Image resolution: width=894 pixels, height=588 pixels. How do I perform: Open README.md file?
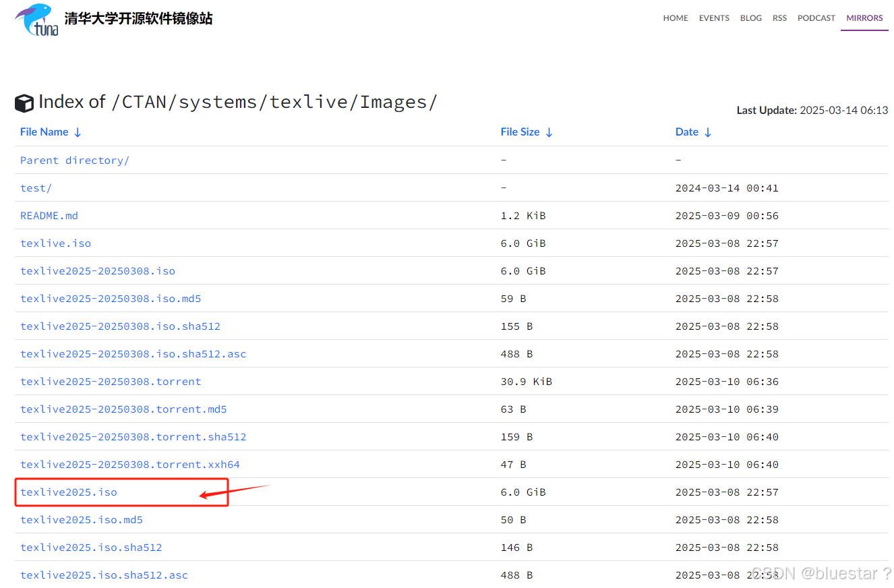49,216
